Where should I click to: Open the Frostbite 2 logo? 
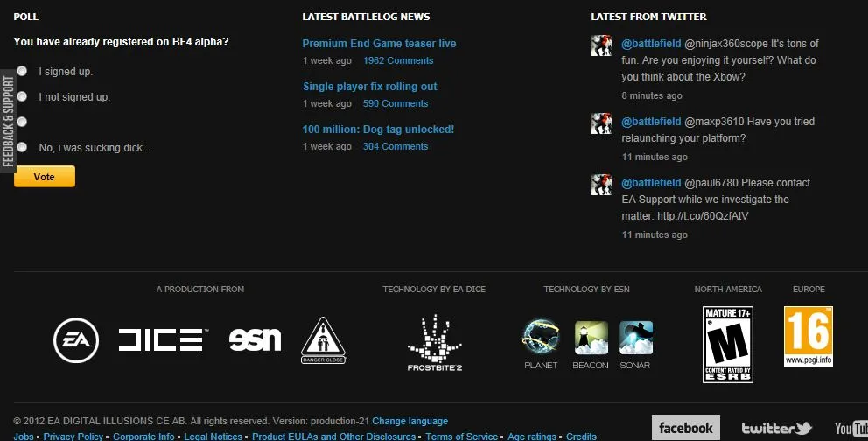(435, 342)
